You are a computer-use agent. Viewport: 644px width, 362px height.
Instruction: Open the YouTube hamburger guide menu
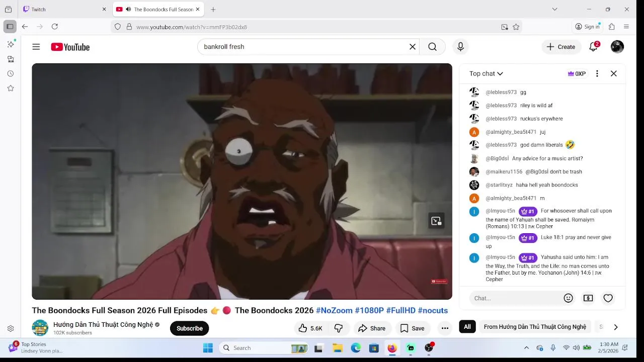click(36, 47)
